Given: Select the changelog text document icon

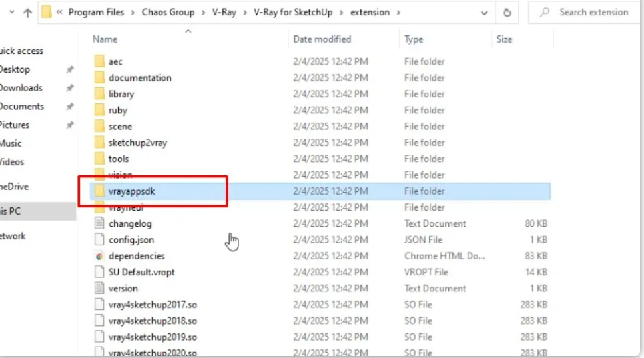Looking at the screenshot, I should click(99, 224).
